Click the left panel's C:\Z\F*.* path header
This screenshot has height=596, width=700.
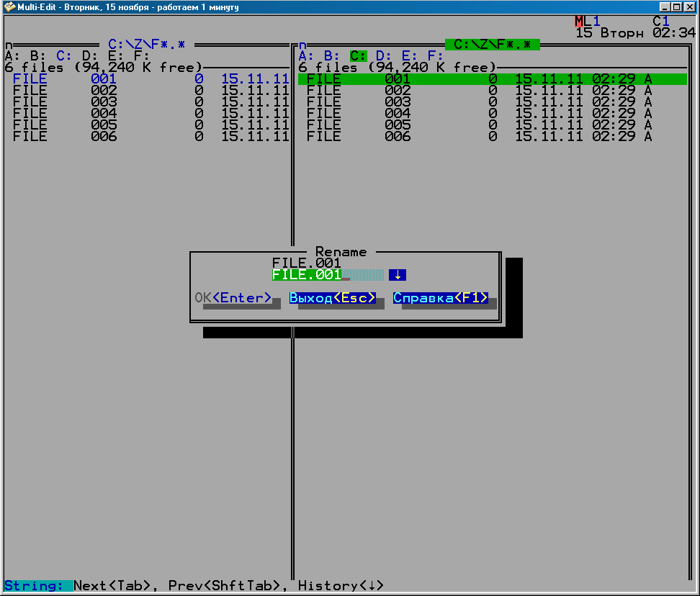click(146, 45)
